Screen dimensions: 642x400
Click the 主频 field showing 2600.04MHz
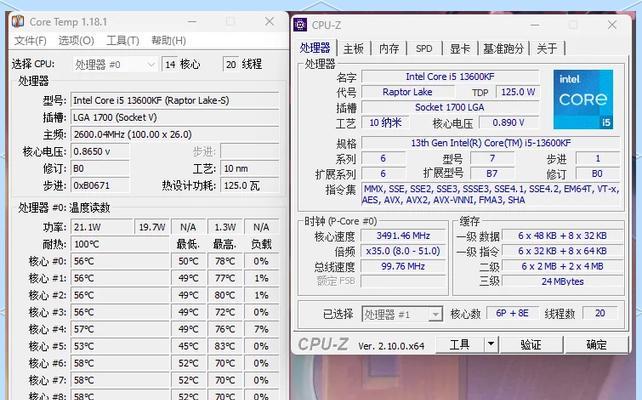tap(175, 134)
